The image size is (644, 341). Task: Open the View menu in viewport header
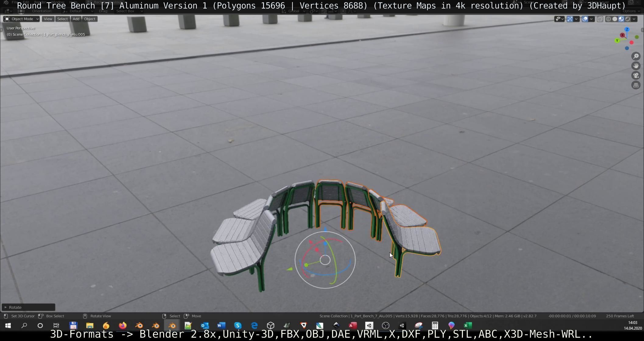(x=48, y=19)
